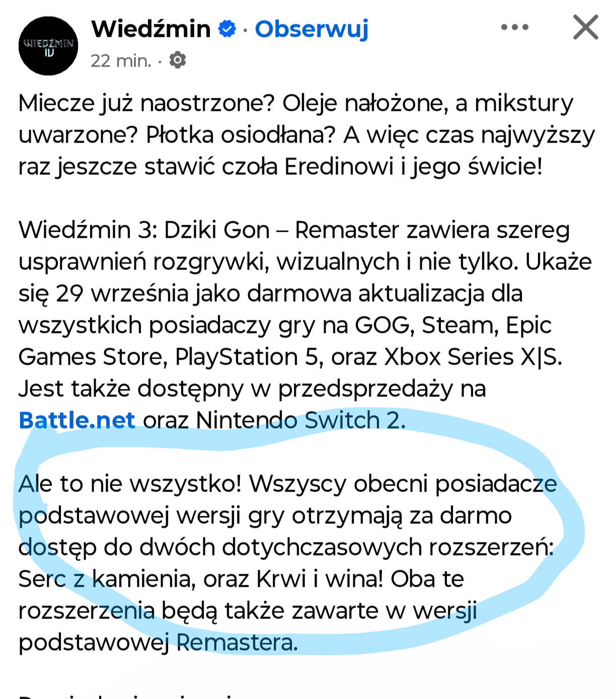Open the more options three-dot menu
Image resolution: width=616 pixels, height=699 pixels.
514,28
